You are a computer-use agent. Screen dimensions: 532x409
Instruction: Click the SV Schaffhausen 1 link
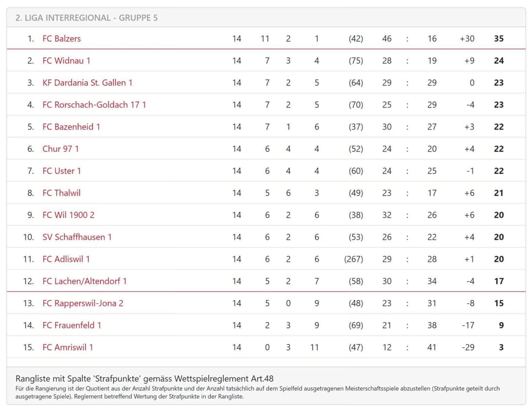click(77, 237)
